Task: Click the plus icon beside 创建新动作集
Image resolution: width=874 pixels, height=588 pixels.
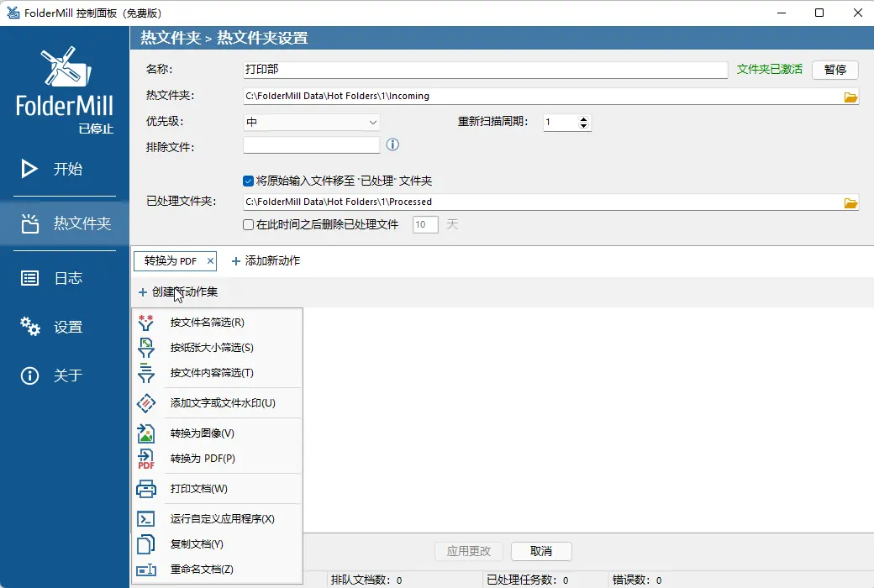Action: tap(143, 292)
